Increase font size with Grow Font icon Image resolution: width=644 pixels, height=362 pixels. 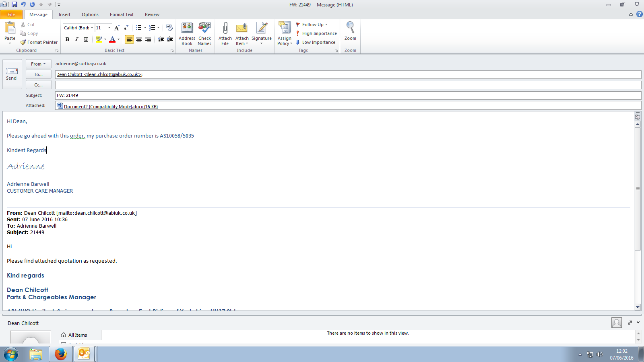117,28
